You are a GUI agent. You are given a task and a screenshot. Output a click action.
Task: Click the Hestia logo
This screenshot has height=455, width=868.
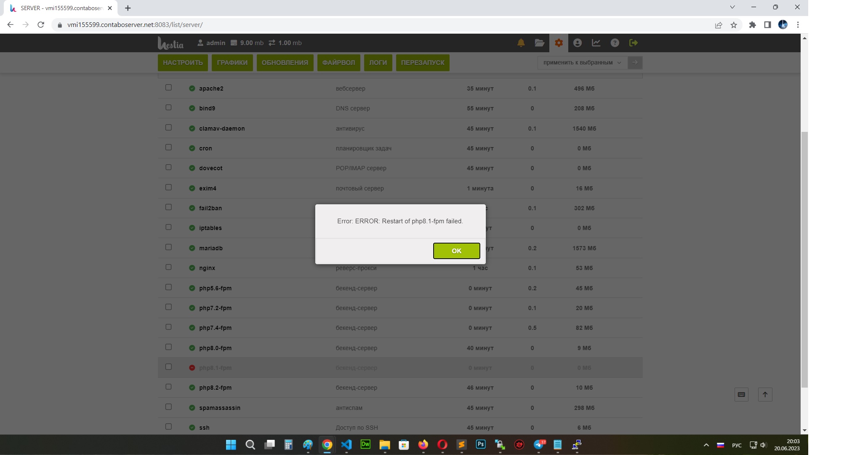170,43
